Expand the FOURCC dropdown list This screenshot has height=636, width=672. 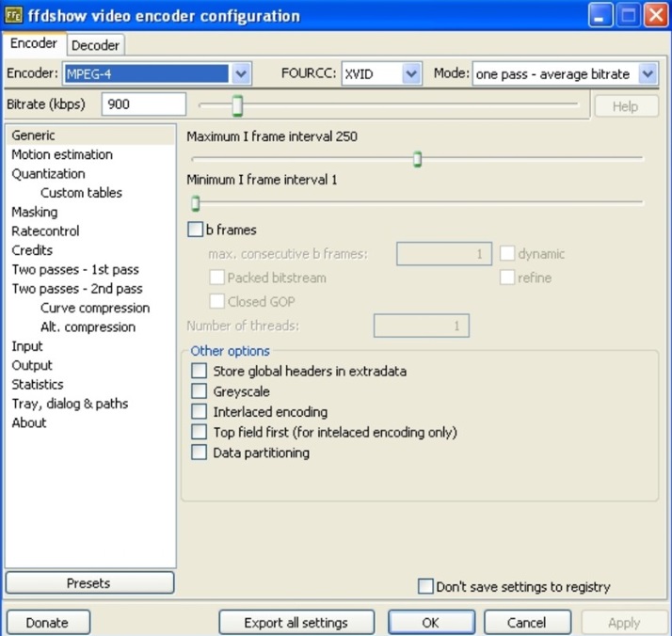(x=411, y=74)
